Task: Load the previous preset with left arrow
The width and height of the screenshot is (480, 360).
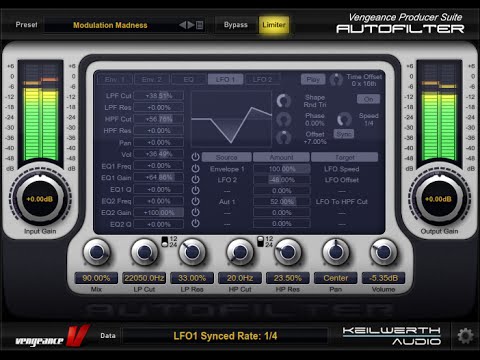Action: 182,25
